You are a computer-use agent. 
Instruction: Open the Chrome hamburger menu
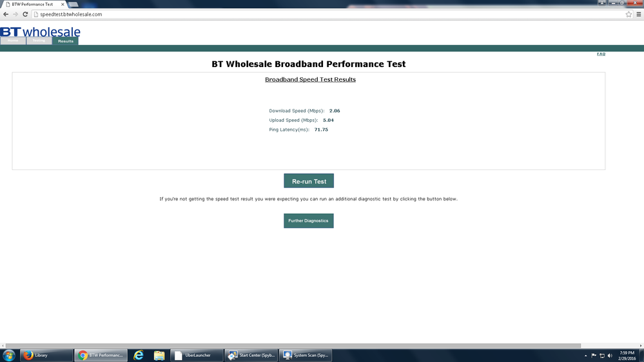[639, 14]
